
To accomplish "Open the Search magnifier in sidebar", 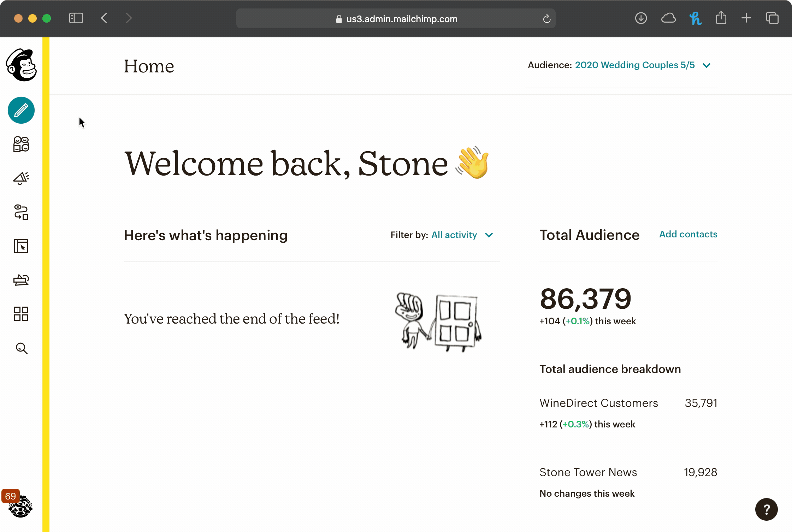I will coord(21,349).
